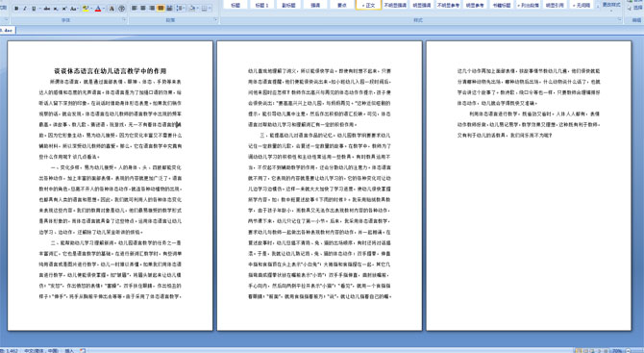The image size is (644, 353).
Task: Switch to the .doc document tab
Action: 8,31
